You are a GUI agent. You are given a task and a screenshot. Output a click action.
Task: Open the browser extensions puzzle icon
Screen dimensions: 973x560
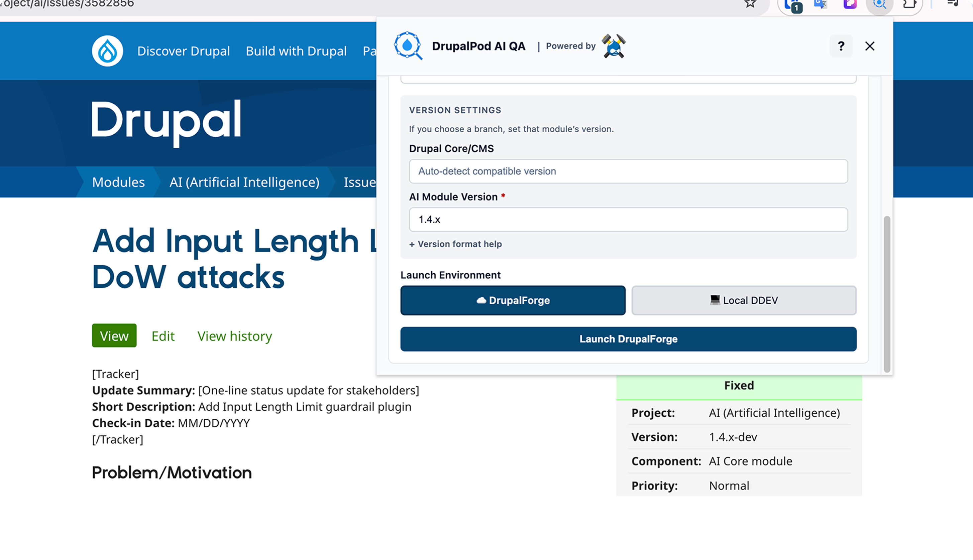[x=909, y=4]
